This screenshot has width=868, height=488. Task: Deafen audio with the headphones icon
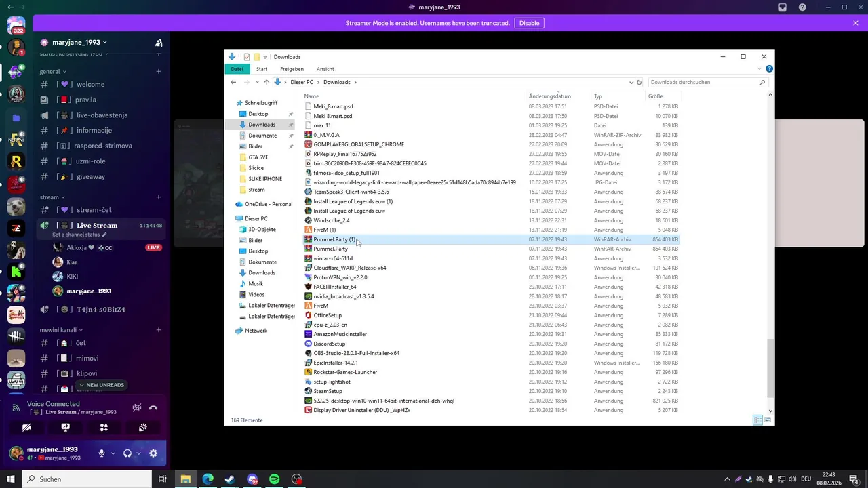point(127,453)
